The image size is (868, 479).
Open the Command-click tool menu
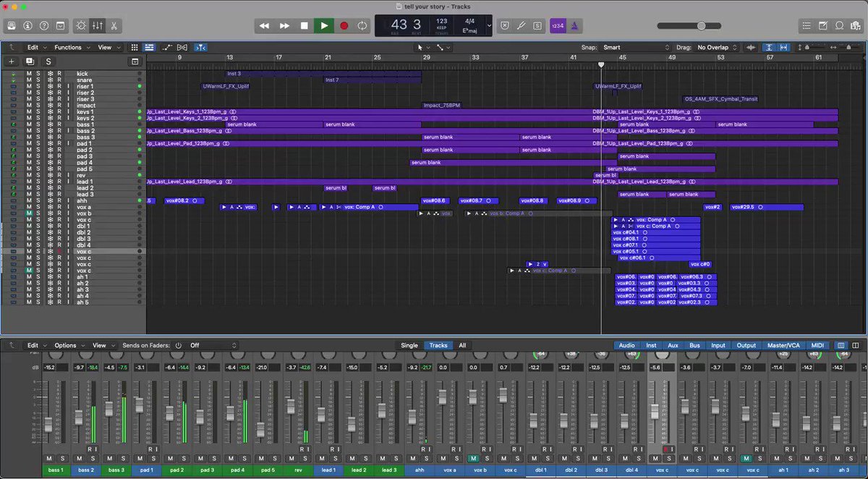point(443,47)
